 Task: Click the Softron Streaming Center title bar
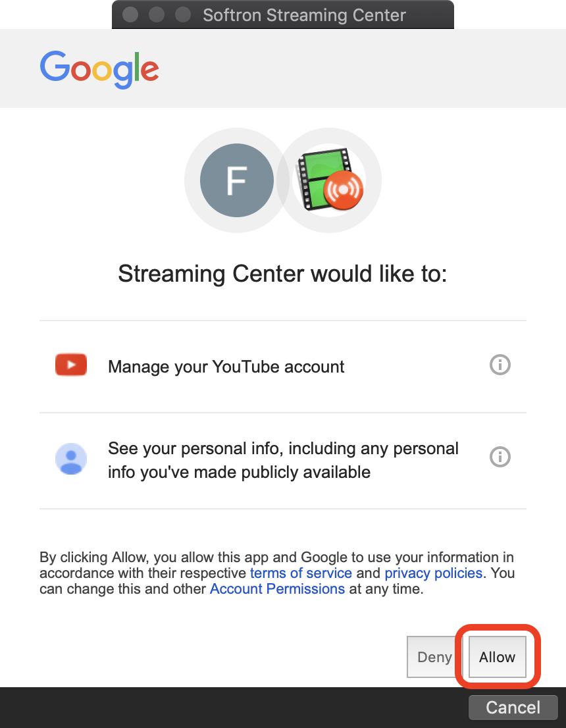click(283, 14)
